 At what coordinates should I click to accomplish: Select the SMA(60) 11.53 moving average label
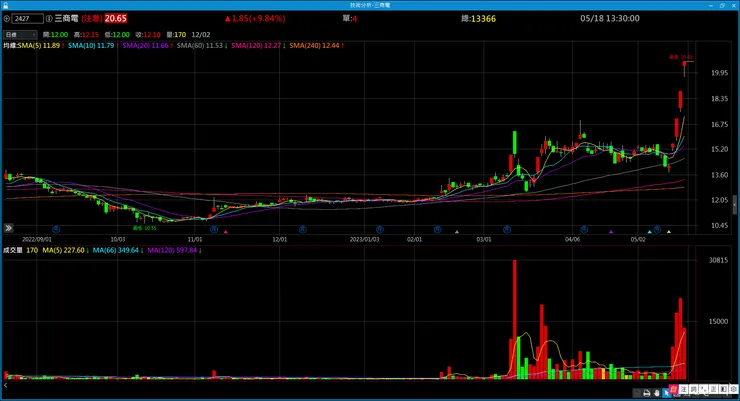point(202,46)
